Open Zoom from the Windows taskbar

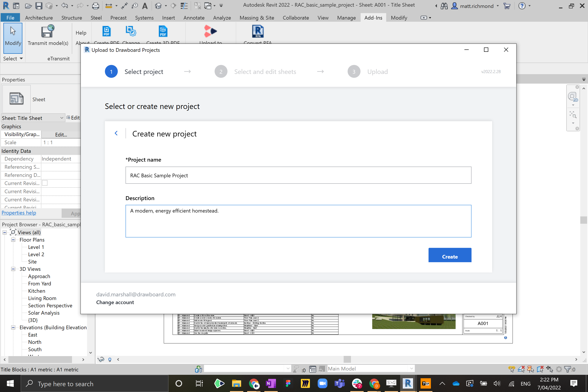click(x=322, y=383)
